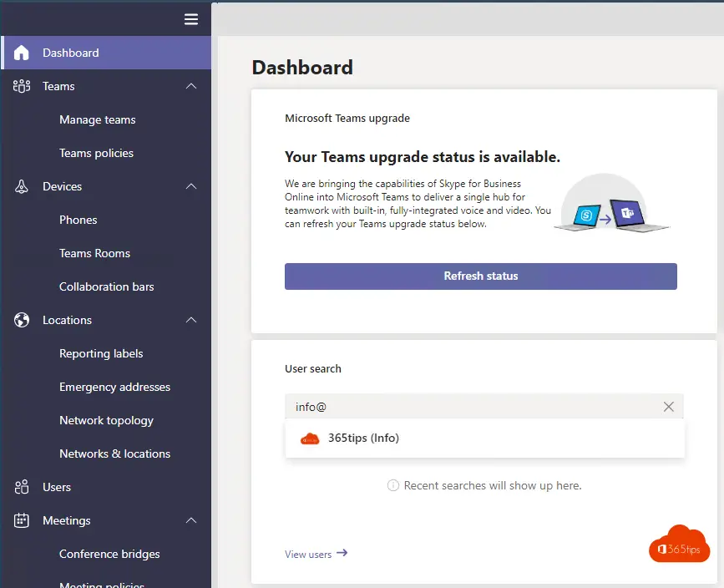Click the Users icon in sidebar
Screen dimensions: 724x588
coord(21,487)
